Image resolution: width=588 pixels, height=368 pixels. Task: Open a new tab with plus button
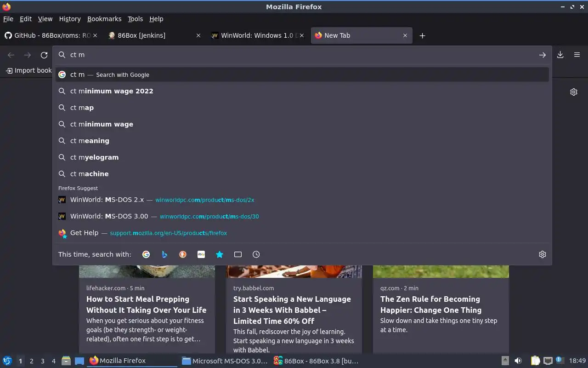coord(422,35)
